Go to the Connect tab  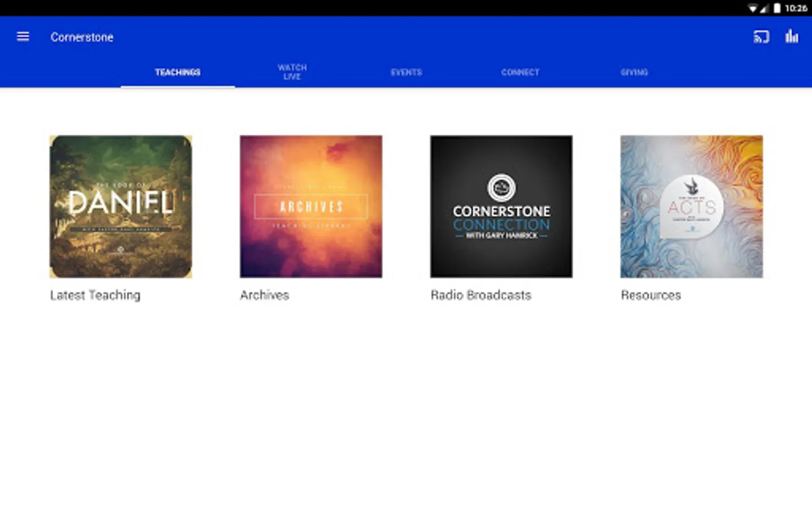(520, 72)
